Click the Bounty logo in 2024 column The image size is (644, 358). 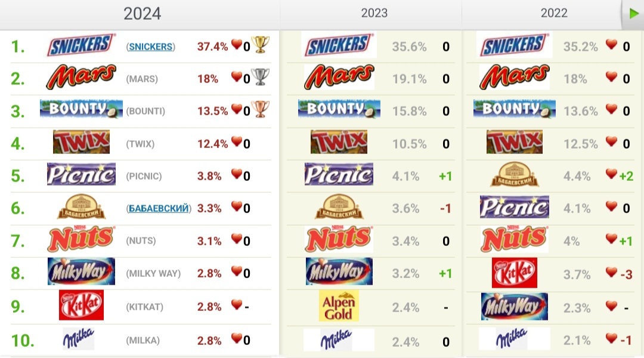click(81, 110)
